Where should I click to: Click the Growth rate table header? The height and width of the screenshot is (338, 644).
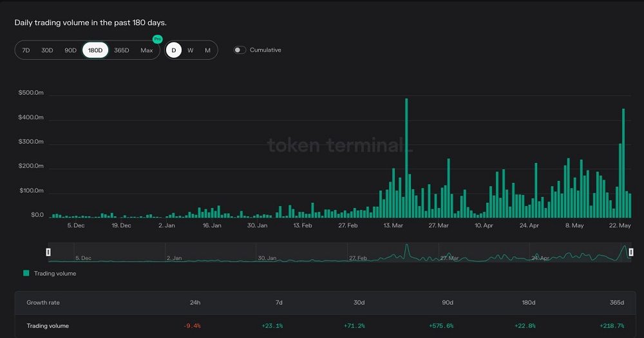coord(43,303)
